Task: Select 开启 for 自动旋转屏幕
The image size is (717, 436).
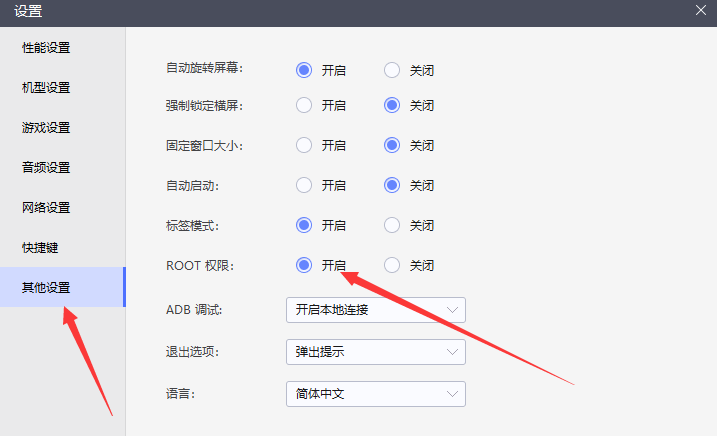Action: click(x=305, y=70)
